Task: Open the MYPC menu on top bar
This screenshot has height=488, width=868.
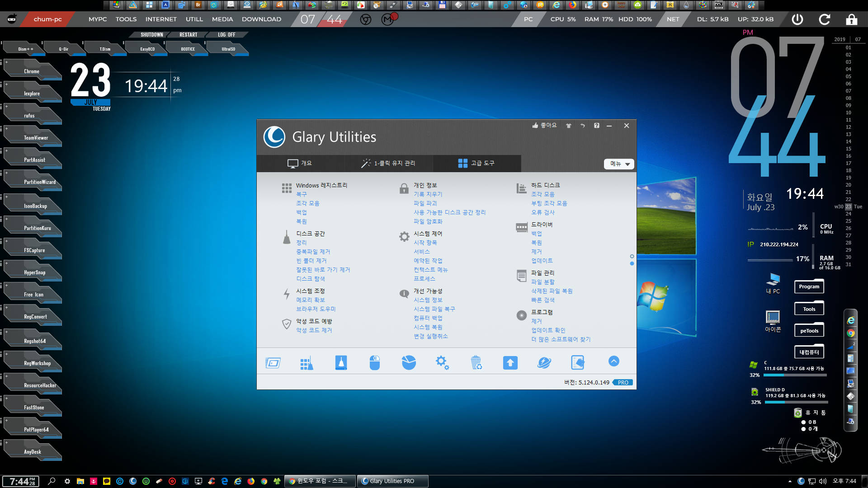Action: [x=98, y=19]
